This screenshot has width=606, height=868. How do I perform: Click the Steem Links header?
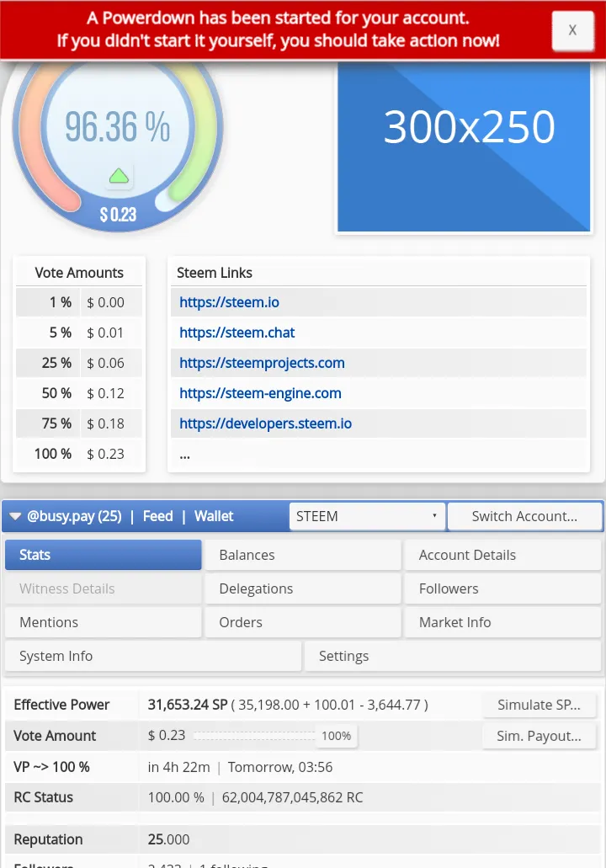214,273
